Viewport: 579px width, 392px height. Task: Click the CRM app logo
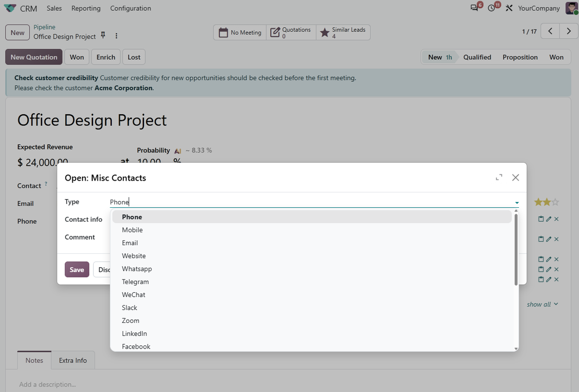[10, 8]
